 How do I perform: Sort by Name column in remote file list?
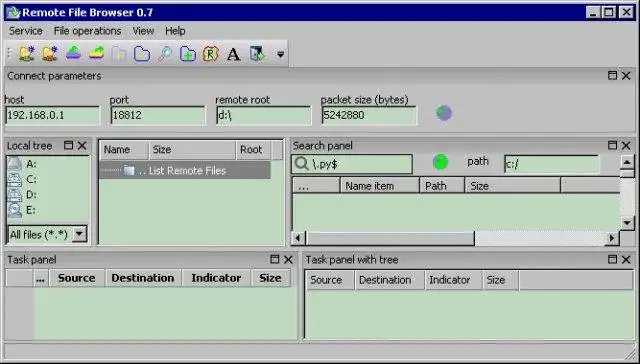[x=124, y=150]
